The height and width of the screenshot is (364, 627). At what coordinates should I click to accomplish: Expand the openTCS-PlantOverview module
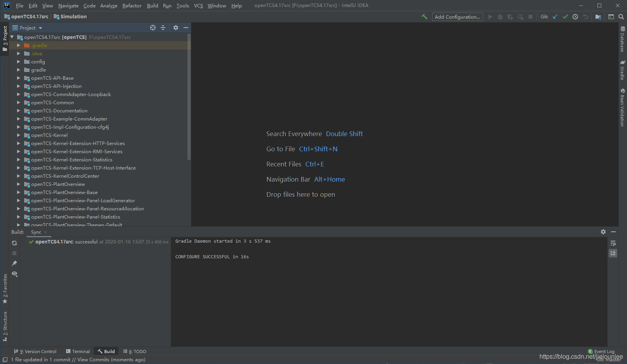click(18, 184)
